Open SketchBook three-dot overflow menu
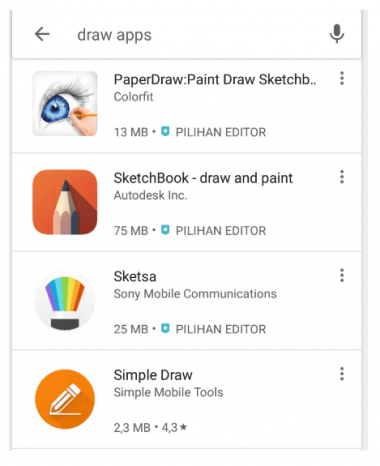This screenshot has width=380, height=466. tap(342, 177)
